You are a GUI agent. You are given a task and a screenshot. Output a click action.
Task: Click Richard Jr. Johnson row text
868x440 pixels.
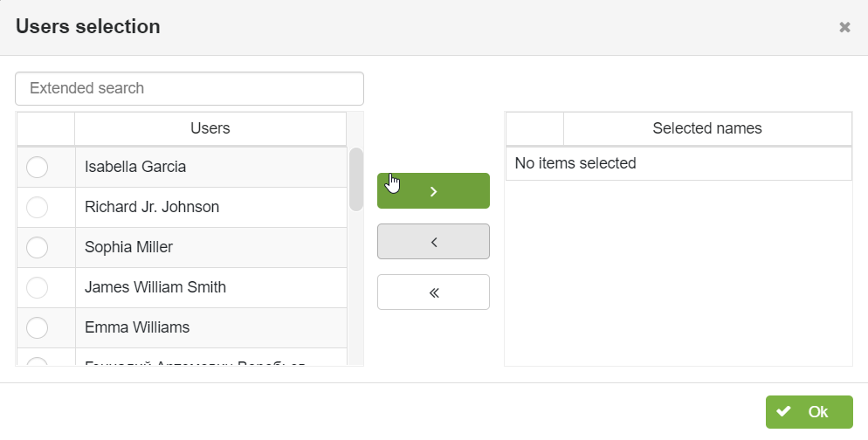point(152,207)
